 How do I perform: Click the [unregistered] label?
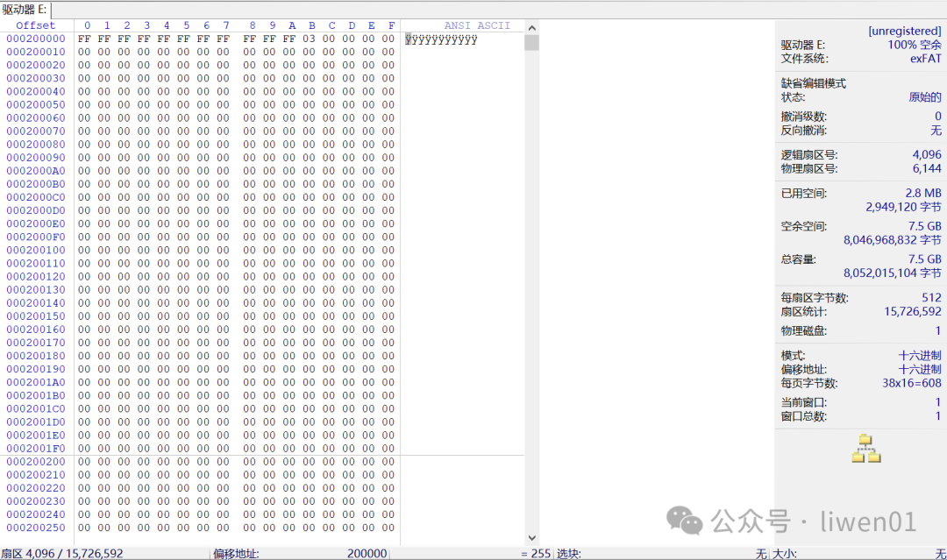(905, 31)
